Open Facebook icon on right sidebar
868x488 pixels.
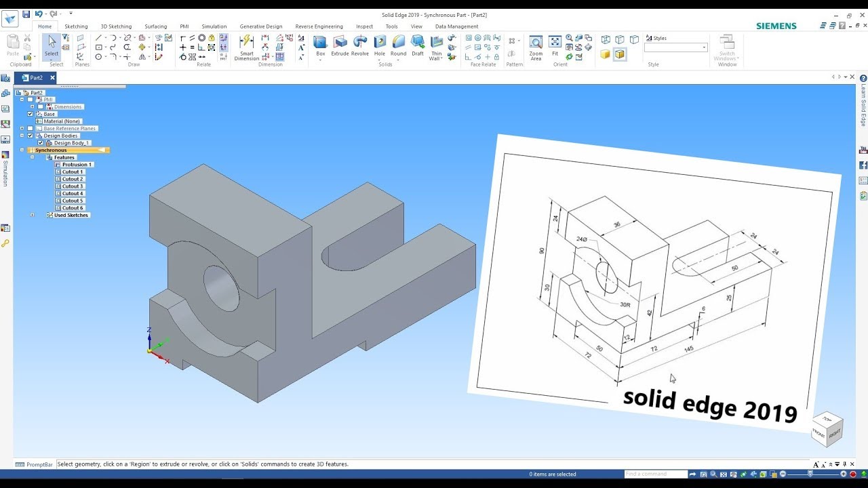coord(863,165)
